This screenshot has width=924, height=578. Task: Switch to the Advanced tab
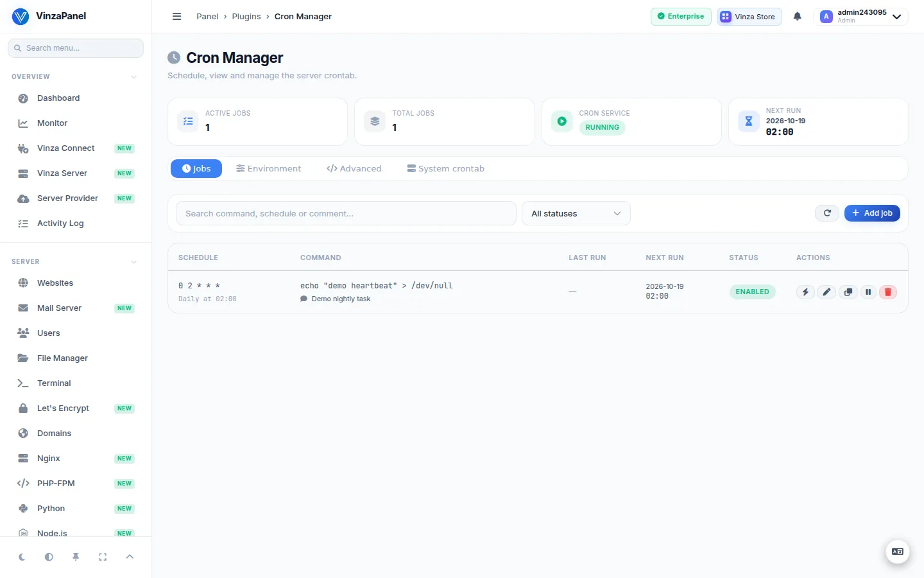pyautogui.click(x=354, y=169)
